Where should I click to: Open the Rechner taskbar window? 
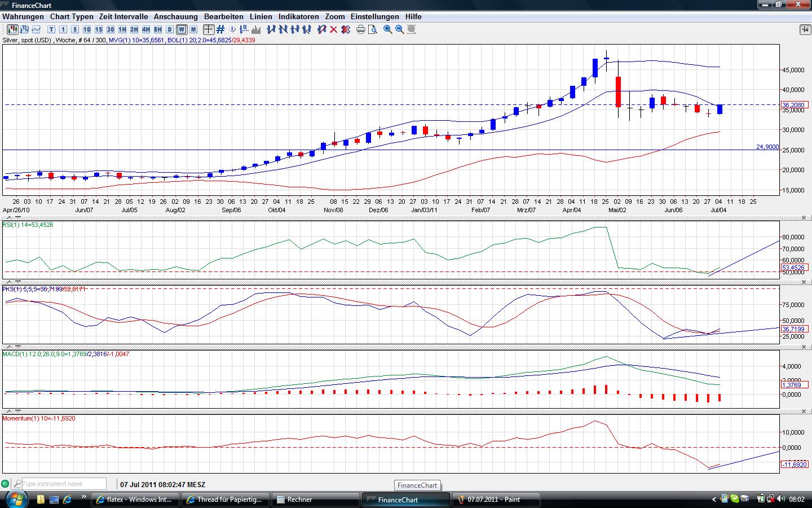click(315, 500)
